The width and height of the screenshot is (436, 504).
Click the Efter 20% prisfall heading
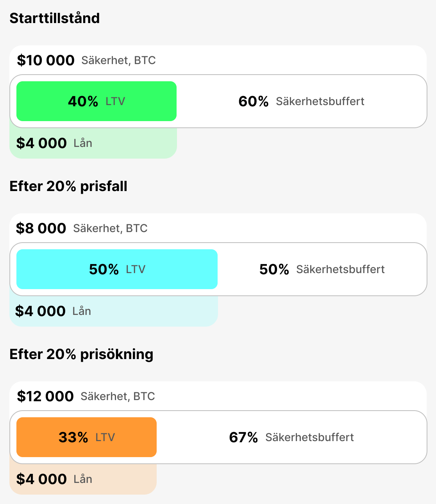(68, 186)
